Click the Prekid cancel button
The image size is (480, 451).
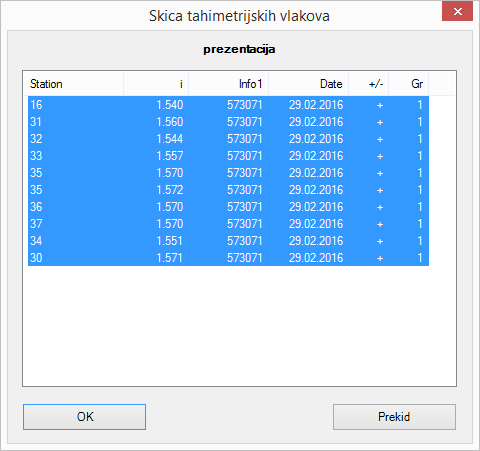coord(394,417)
